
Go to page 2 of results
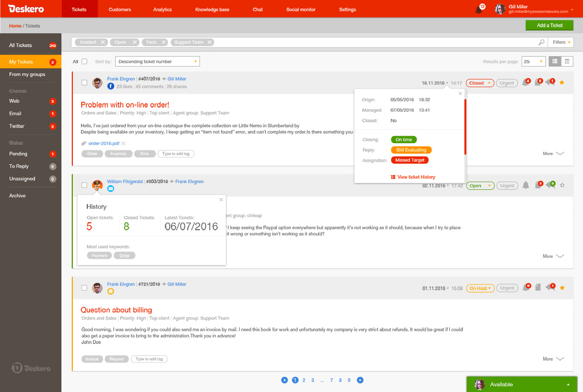[x=304, y=380]
